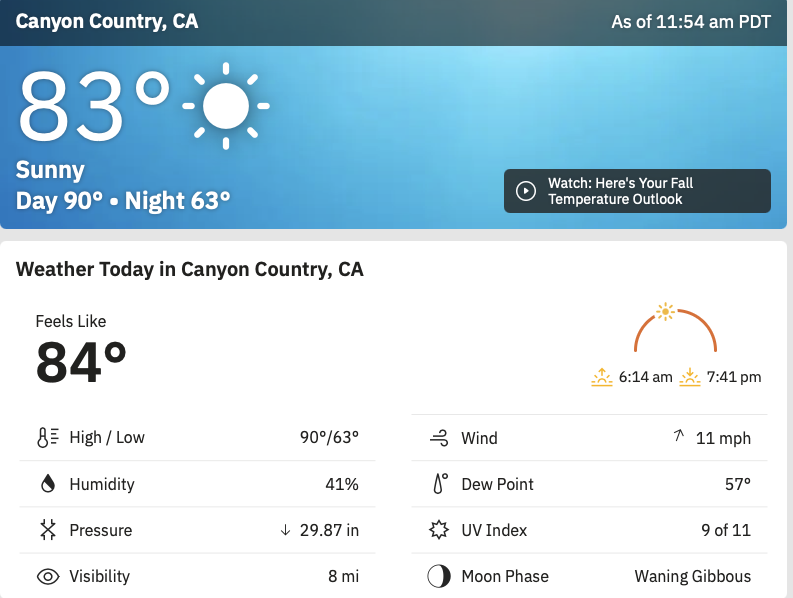This screenshot has width=793, height=598.
Task: Click the sun position arc graphic
Action: coord(676,328)
